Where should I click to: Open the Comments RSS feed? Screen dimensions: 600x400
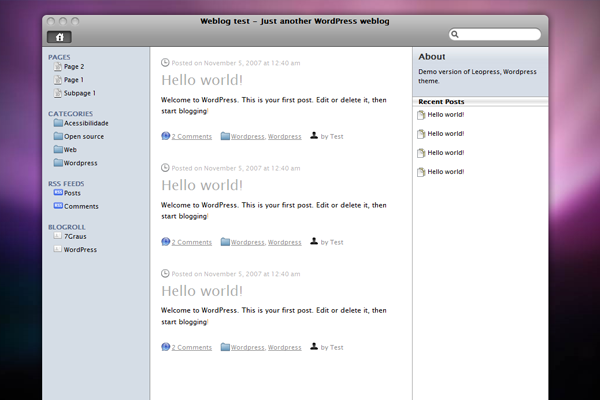81,206
